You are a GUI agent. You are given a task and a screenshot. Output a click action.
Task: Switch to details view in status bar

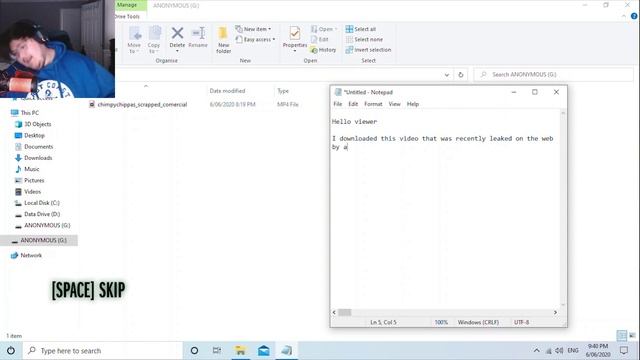tap(621, 336)
